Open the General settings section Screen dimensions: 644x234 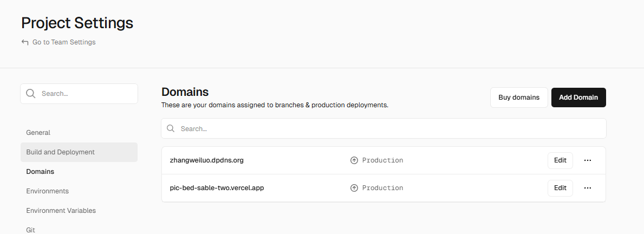pyautogui.click(x=38, y=133)
